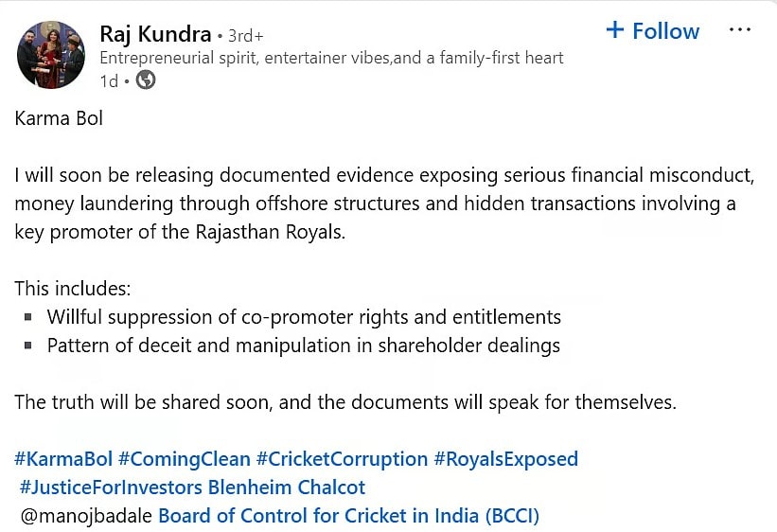Open the three-dots post options menu

[x=740, y=30]
